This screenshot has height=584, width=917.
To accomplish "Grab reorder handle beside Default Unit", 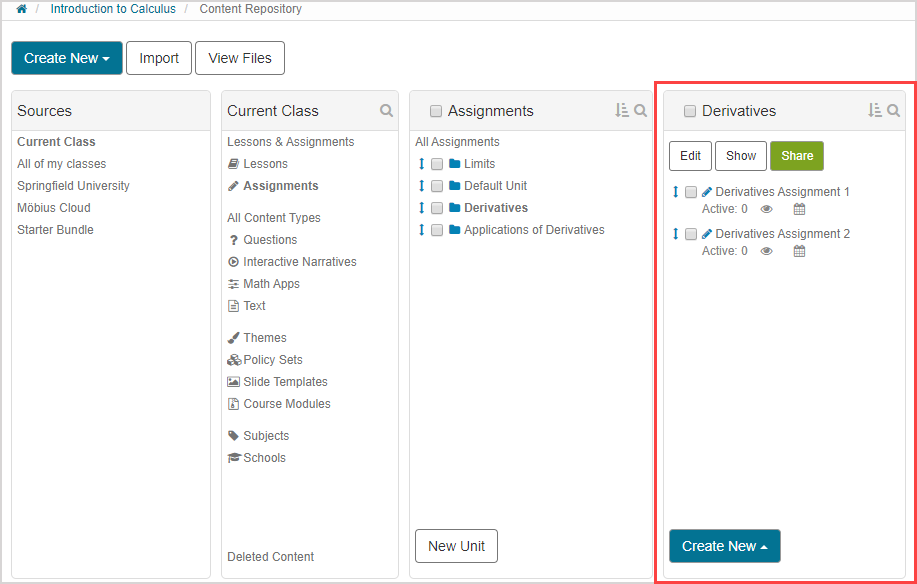I will (421, 186).
